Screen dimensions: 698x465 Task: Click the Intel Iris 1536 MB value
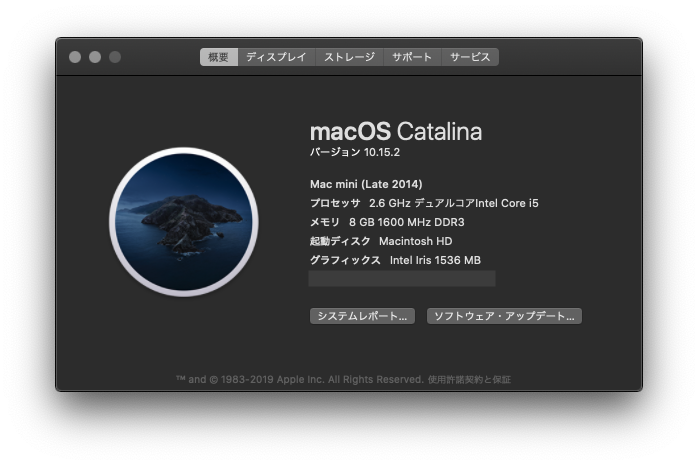tap(435, 260)
